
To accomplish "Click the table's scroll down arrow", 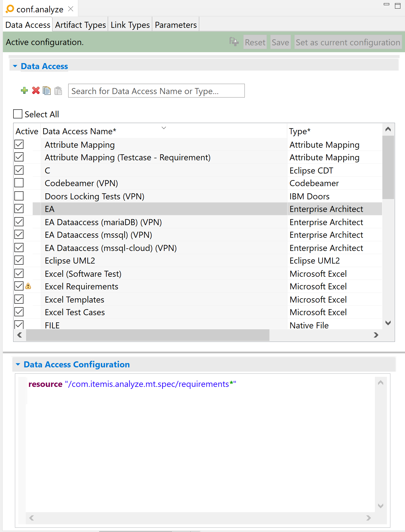I will tap(388, 323).
